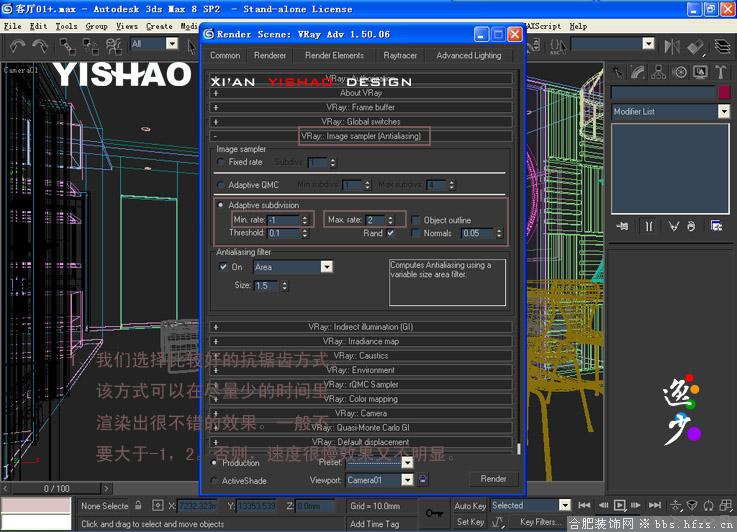
Task: Open the key filter Selected dropdown
Action: click(531, 505)
